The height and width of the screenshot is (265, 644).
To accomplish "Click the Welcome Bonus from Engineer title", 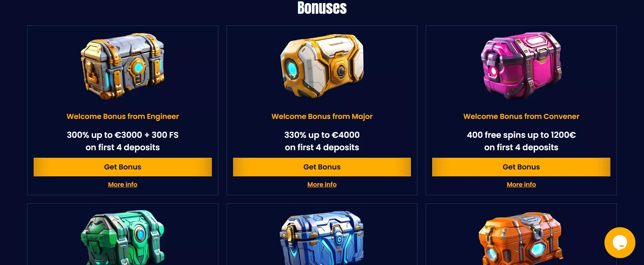I will [123, 117].
